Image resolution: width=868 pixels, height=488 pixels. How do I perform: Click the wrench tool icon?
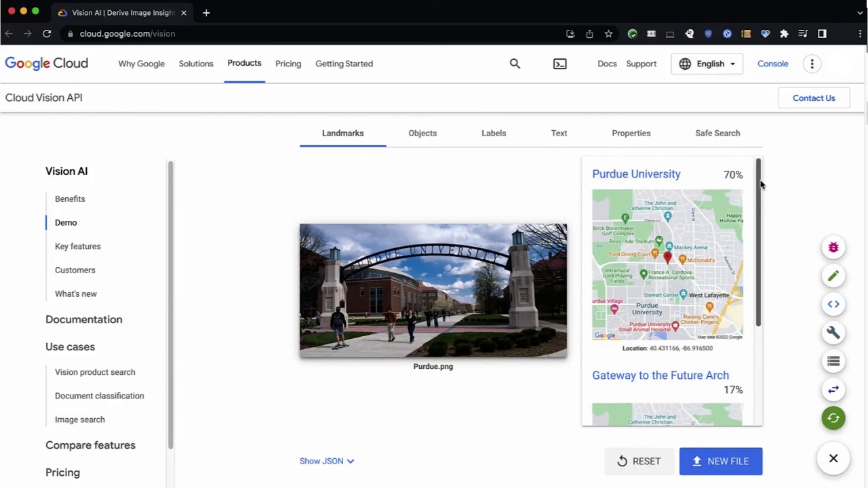pos(833,333)
